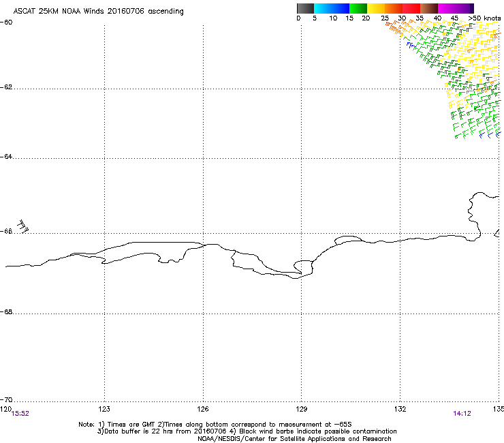Image resolution: width=504 pixels, height=443 pixels.
Task: Click the purple '15:52' pass time
Action: click(20, 414)
